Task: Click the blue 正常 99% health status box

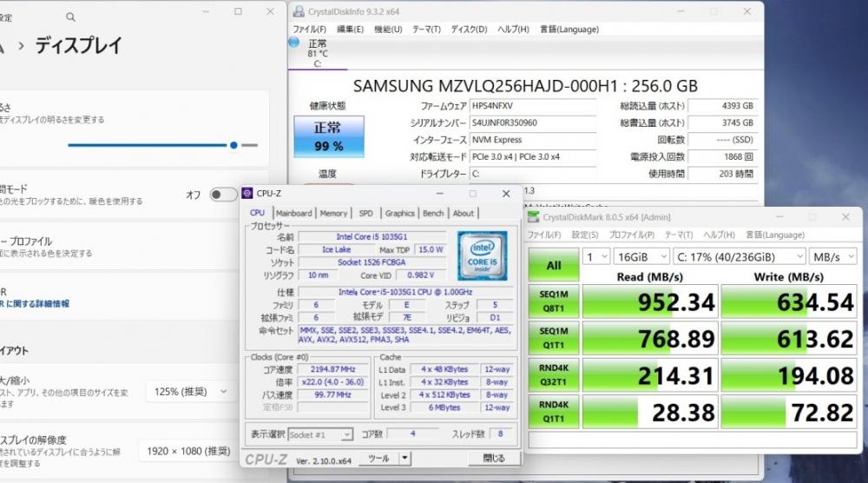Action: click(x=327, y=136)
